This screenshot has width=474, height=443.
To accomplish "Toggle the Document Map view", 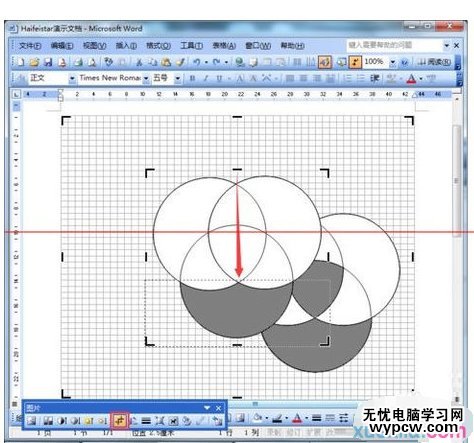I will (x=341, y=62).
